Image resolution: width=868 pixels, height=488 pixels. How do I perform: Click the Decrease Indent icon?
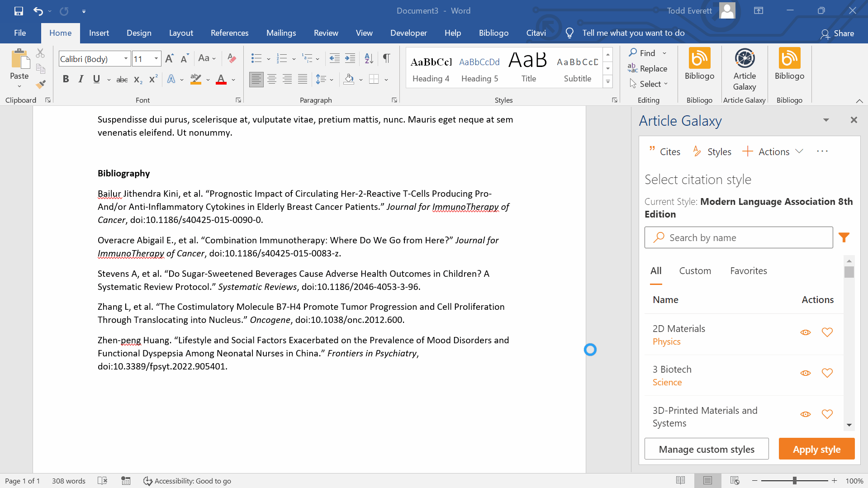point(335,58)
